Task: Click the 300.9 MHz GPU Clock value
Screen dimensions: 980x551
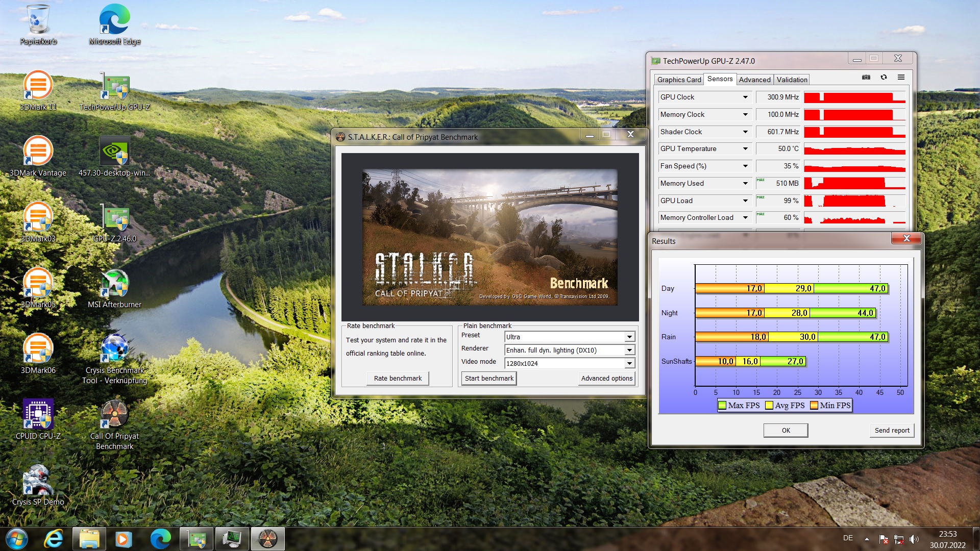Action: click(x=778, y=97)
